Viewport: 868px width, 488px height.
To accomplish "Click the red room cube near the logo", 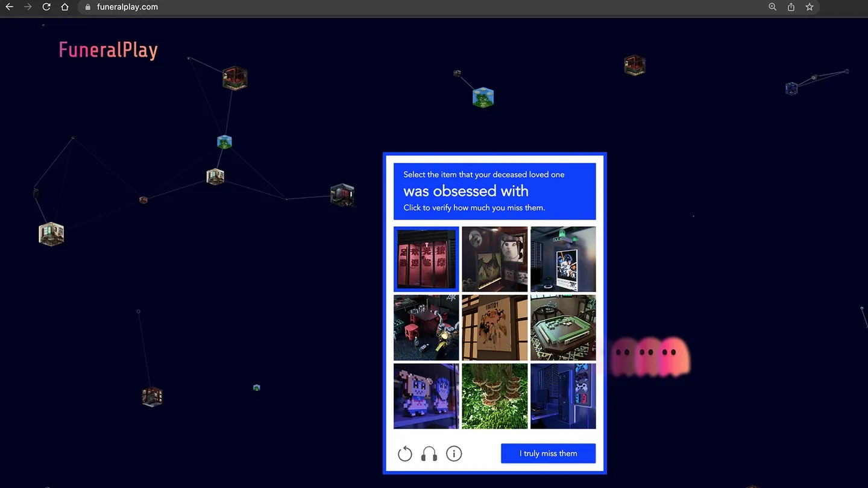I will click(234, 78).
